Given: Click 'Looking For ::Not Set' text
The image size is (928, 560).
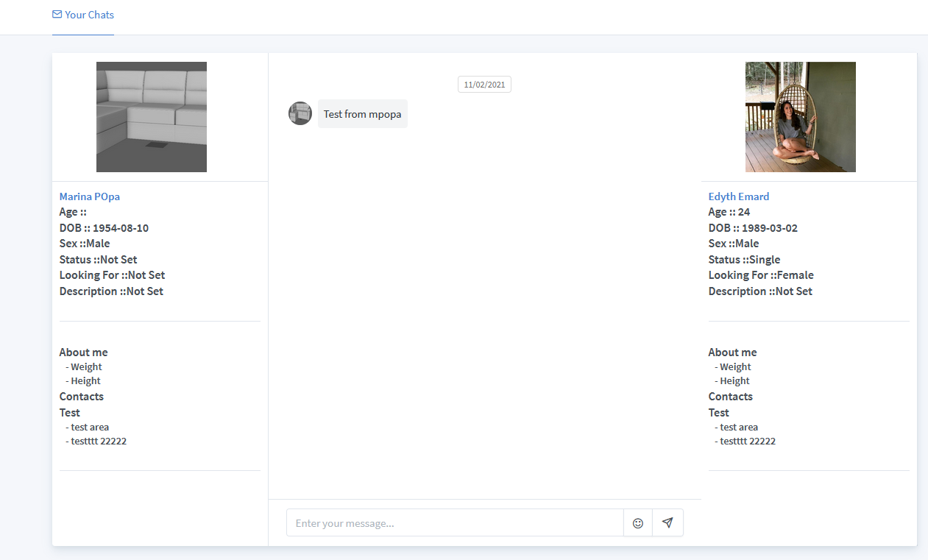Looking at the screenshot, I should click(x=113, y=275).
